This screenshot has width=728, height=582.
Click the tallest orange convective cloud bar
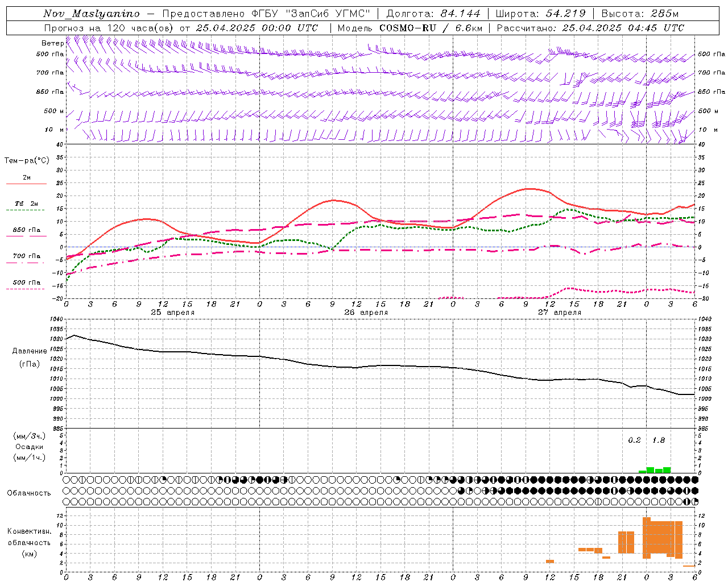(647, 538)
